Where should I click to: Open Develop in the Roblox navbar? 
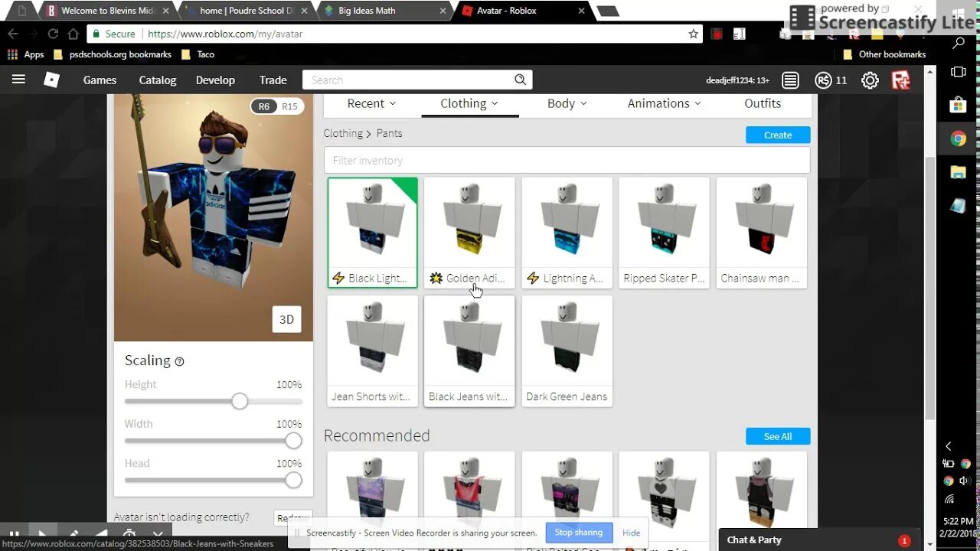[x=215, y=80]
